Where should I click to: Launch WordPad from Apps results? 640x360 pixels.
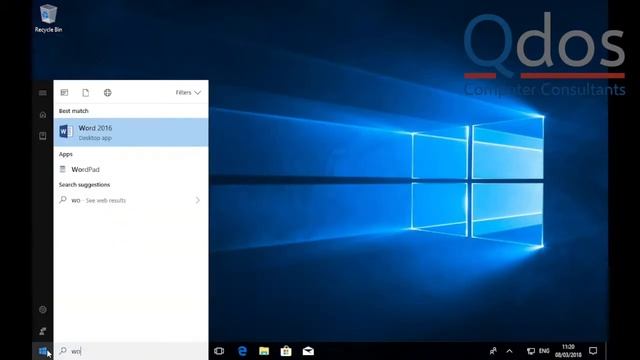[x=131, y=169]
